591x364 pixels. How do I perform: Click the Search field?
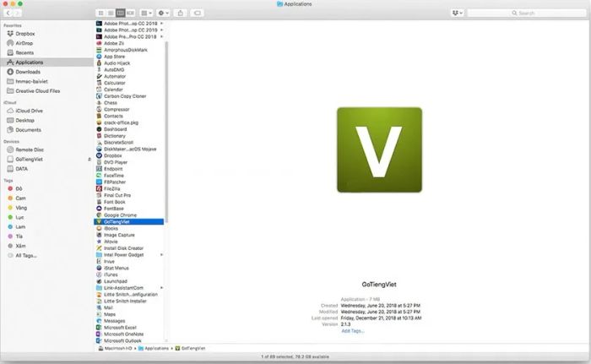coord(527,13)
